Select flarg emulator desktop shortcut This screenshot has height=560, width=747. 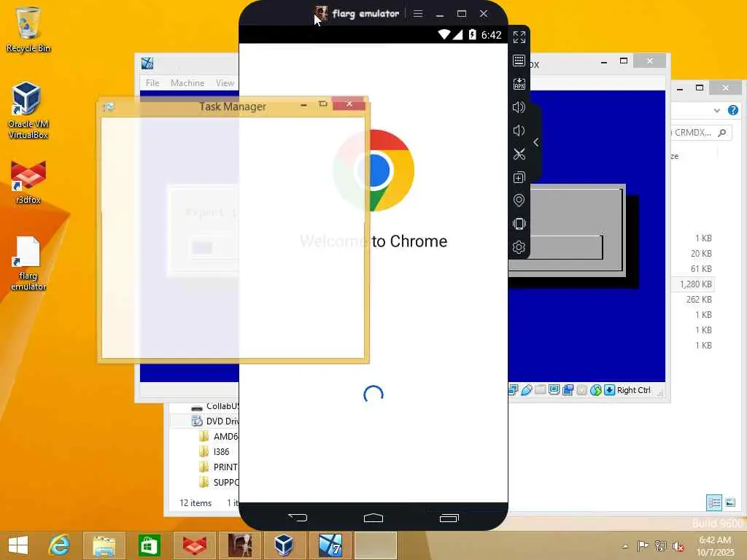coord(28,263)
